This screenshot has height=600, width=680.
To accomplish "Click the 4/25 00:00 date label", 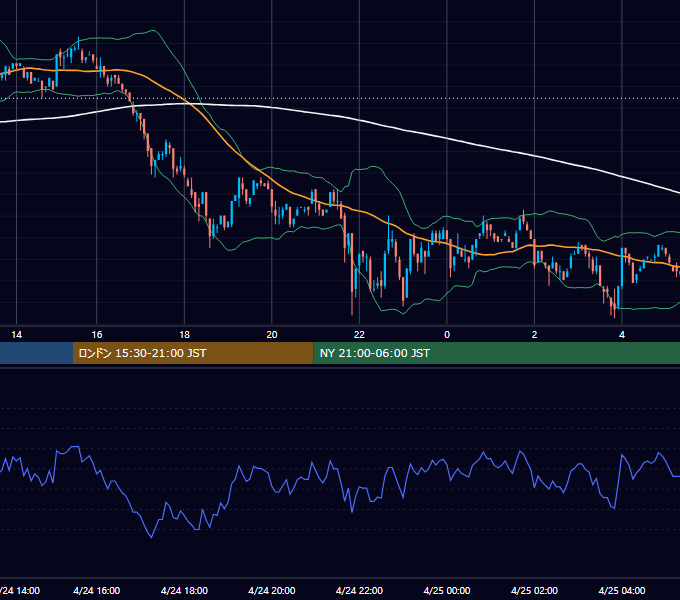I will tap(447, 590).
